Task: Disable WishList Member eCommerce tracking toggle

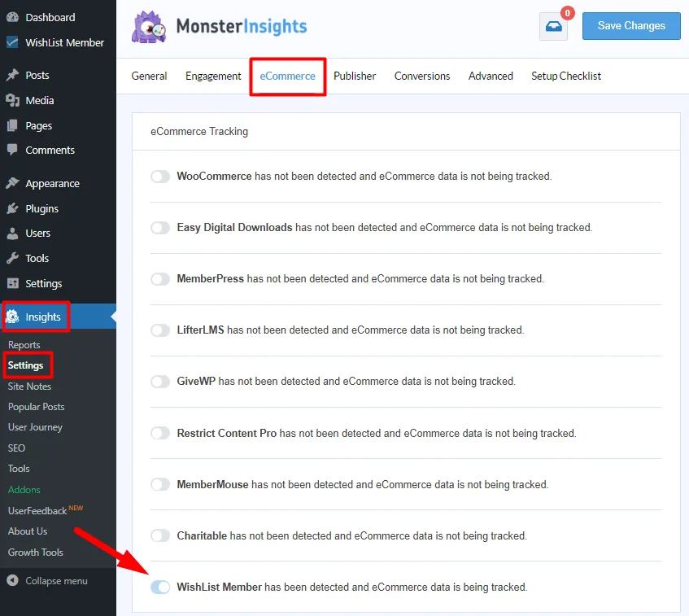Action: pyautogui.click(x=160, y=587)
